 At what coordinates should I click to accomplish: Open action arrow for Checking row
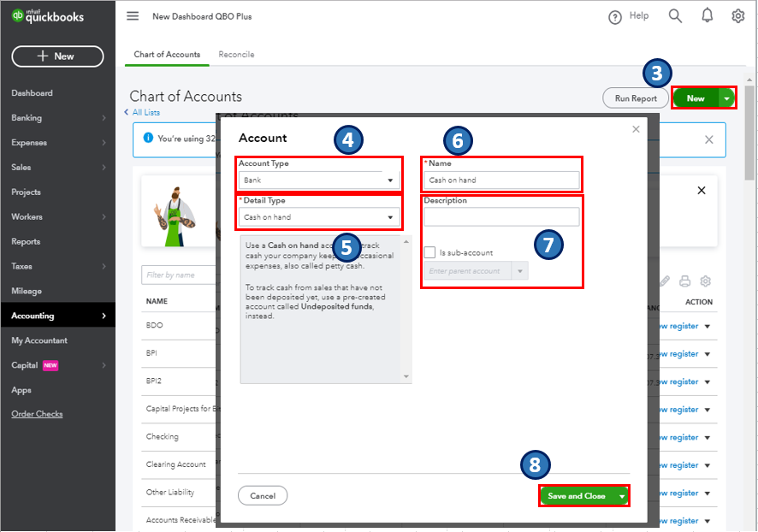coord(708,438)
